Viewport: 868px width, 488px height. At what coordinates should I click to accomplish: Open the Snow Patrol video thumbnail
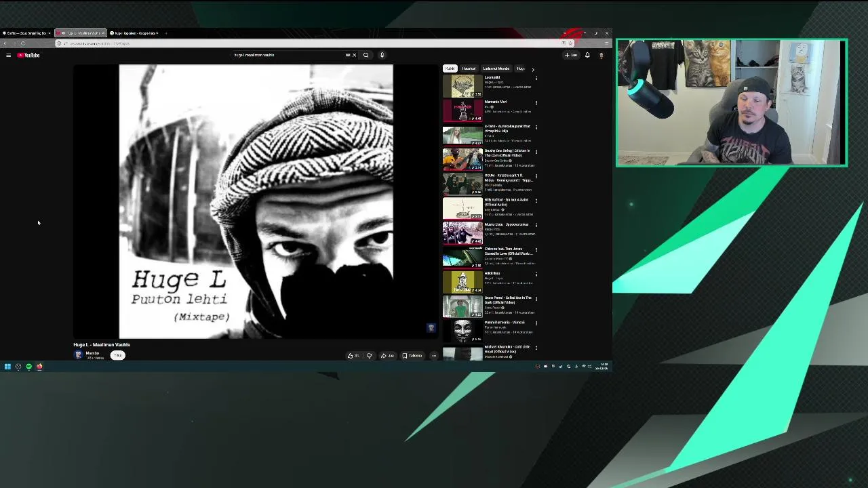462,306
